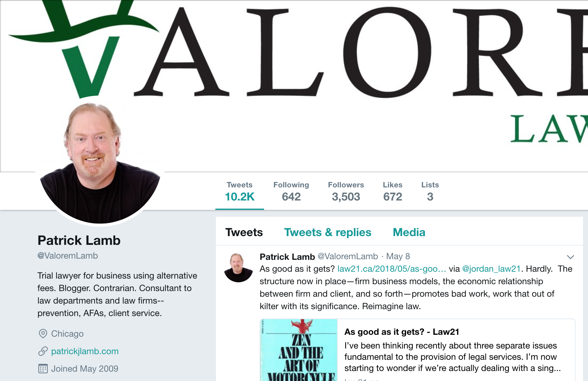The height and width of the screenshot is (381, 588).
Task: Switch to the Media tab
Action: coord(409,232)
